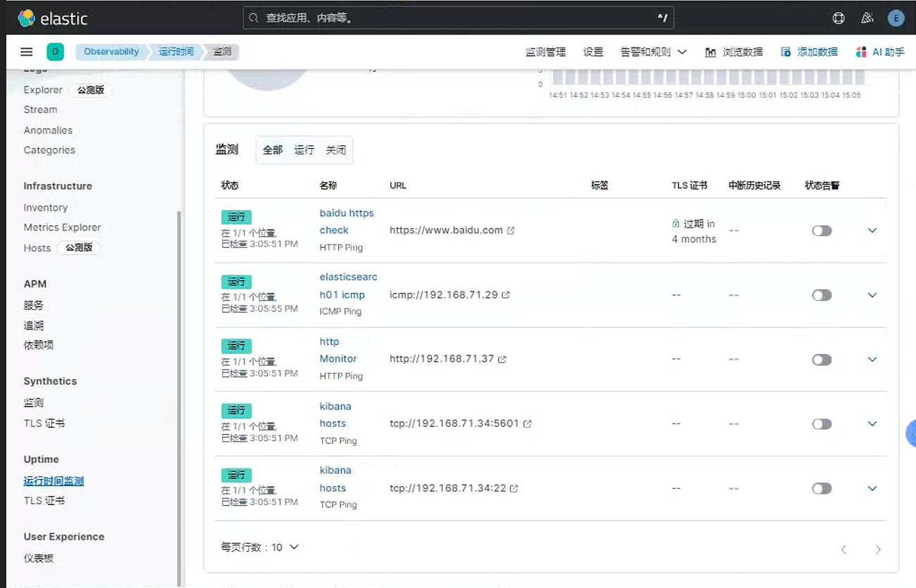The height and width of the screenshot is (588, 916).
Task: Open AI 助手 assistant
Action: [879, 52]
